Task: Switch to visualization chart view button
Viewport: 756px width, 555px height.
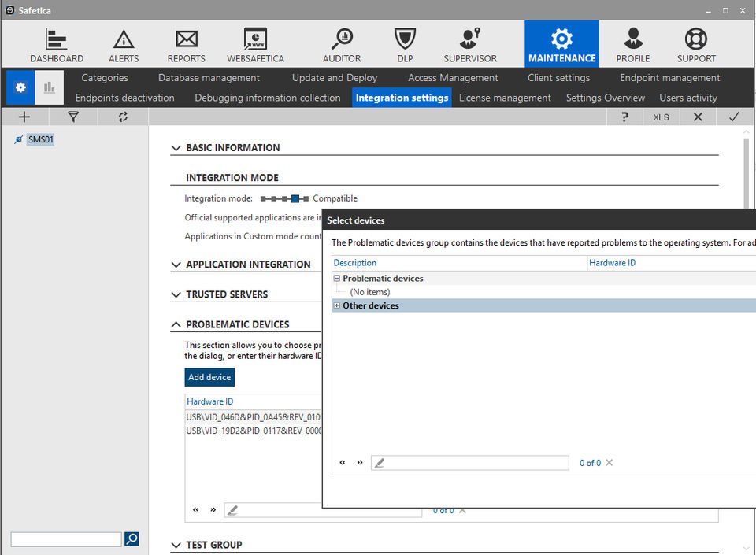Action: click(49, 87)
